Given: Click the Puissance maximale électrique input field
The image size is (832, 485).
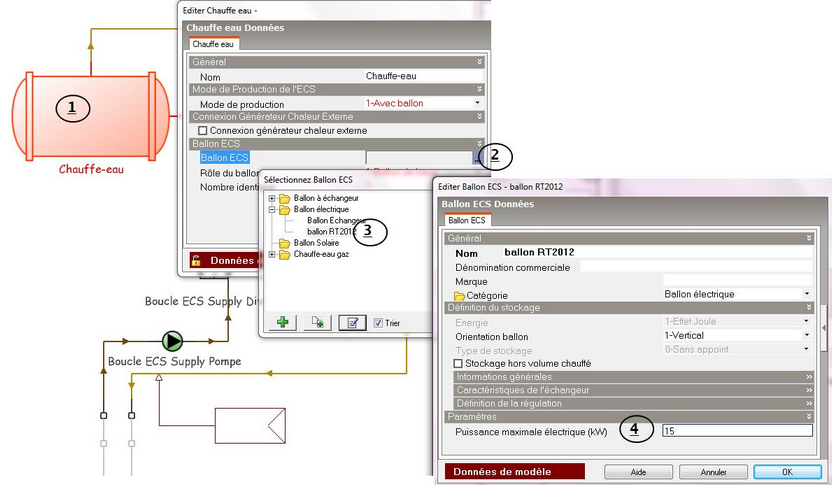Looking at the screenshot, I should coord(736,431).
